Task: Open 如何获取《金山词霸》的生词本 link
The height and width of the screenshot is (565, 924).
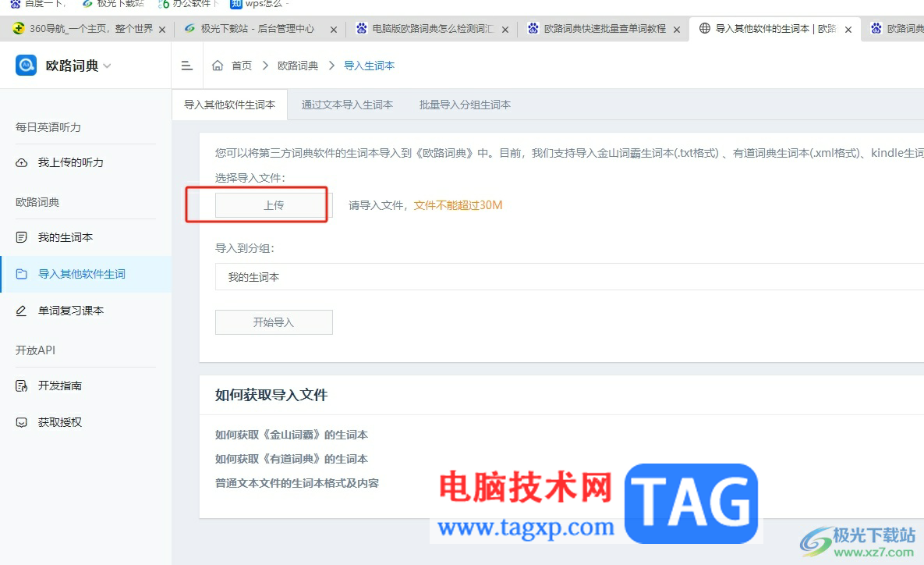Action: click(291, 435)
